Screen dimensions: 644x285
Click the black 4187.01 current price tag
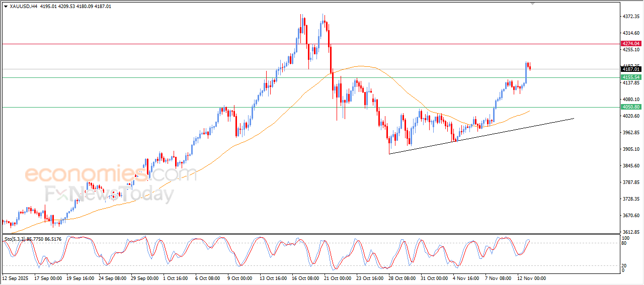click(630, 69)
